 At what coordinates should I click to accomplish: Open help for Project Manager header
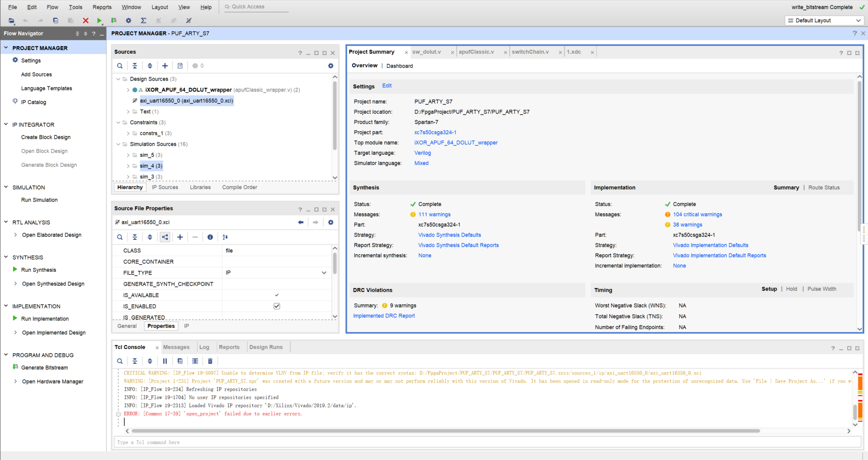[854, 33]
